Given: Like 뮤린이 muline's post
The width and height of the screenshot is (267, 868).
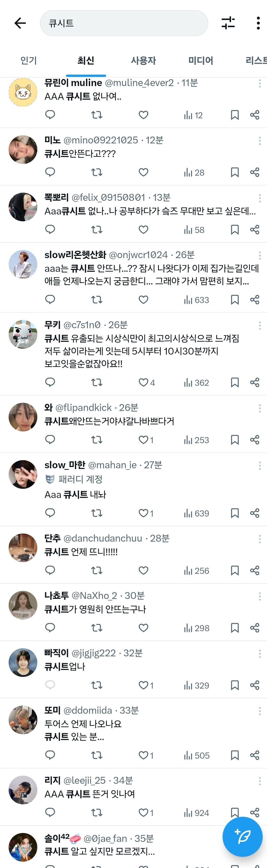Looking at the screenshot, I should pyautogui.click(x=144, y=115).
